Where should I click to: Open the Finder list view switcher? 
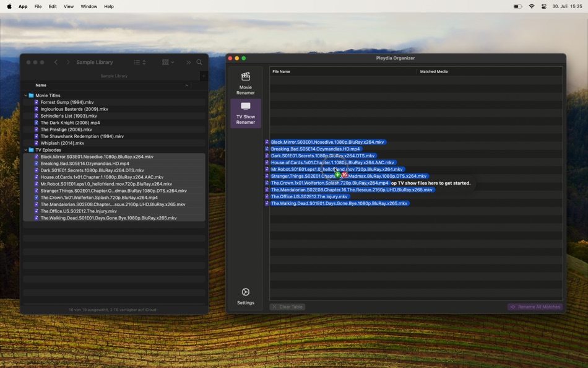coord(140,63)
